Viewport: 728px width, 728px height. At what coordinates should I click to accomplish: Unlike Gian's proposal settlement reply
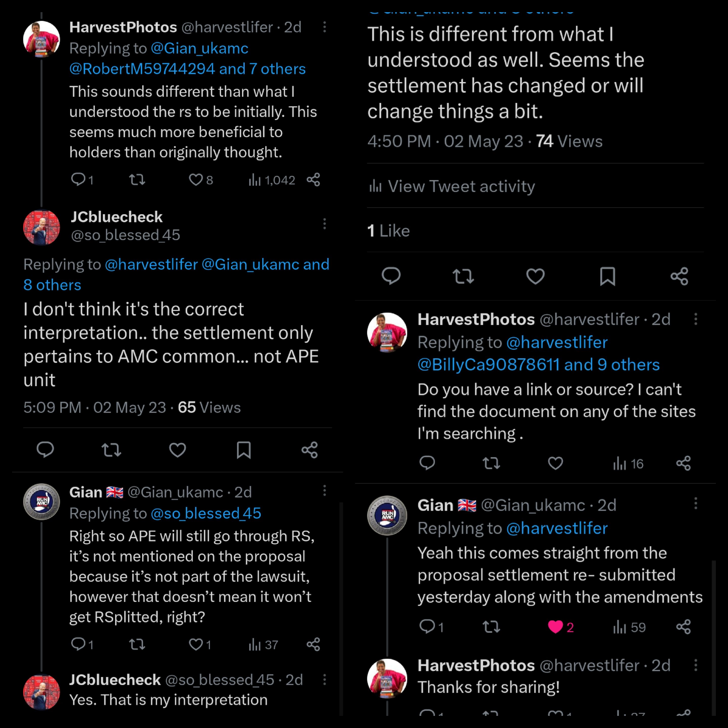[x=555, y=627]
